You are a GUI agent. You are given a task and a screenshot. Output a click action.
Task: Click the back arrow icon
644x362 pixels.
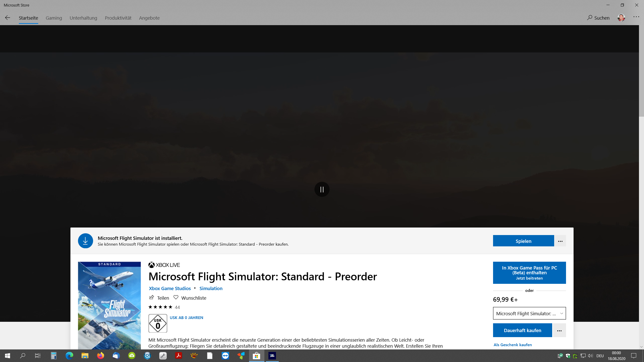click(8, 18)
